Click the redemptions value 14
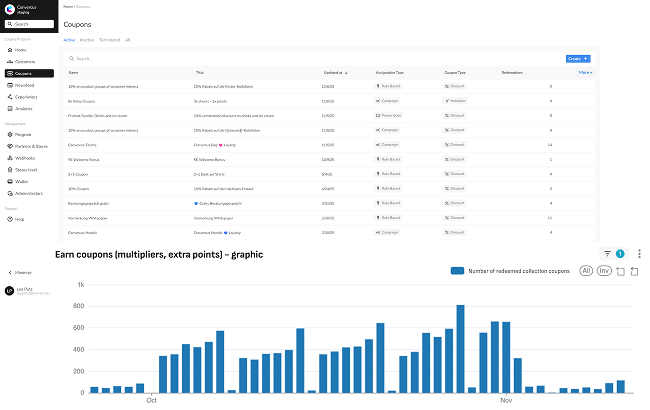 [550, 145]
